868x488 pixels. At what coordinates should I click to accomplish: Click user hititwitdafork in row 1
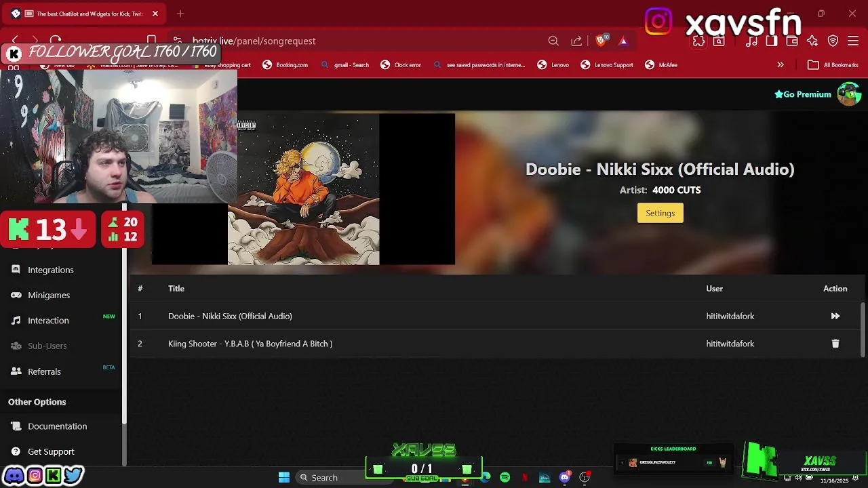730,316
